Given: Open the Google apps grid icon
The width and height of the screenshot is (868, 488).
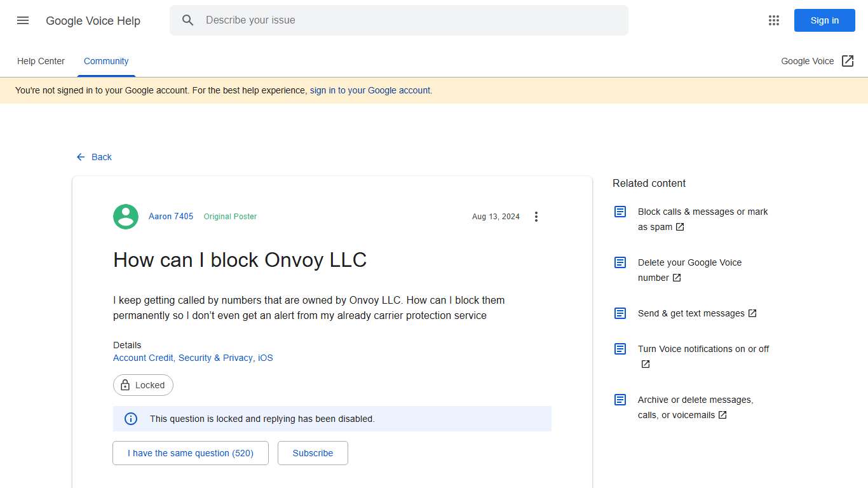Looking at the screenshot, I should point(773,20).
